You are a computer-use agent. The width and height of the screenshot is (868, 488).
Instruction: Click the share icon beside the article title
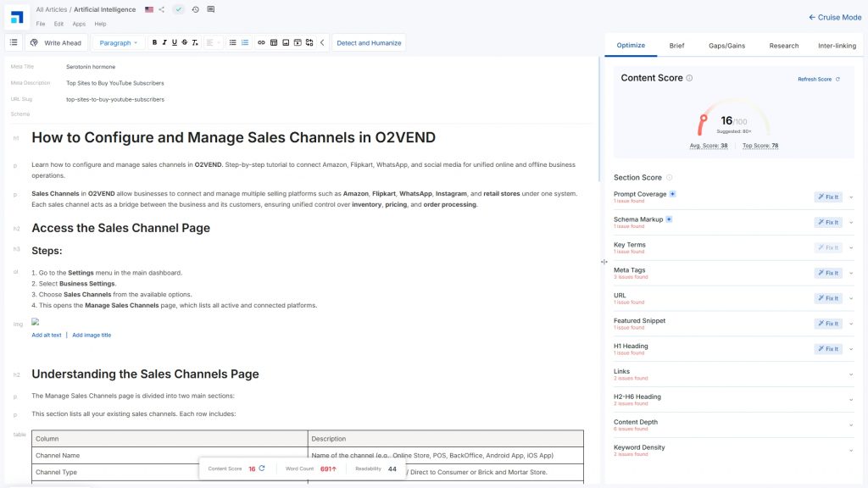point(162,9)
